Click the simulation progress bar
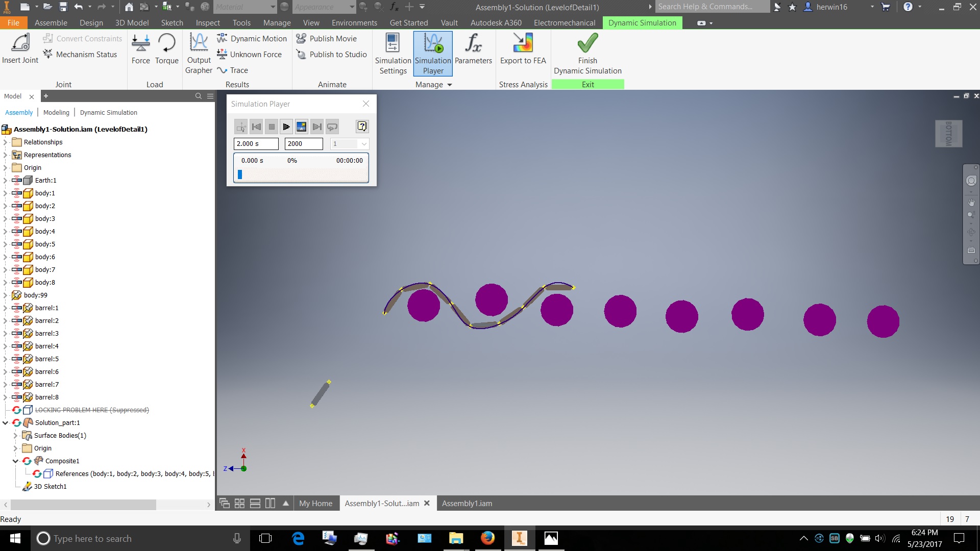 click(301, 175)
